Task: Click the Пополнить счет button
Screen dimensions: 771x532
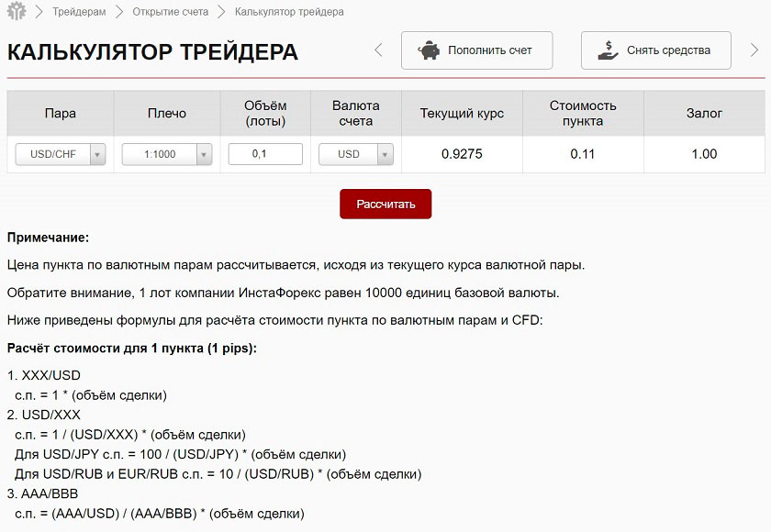Action: 476,50
